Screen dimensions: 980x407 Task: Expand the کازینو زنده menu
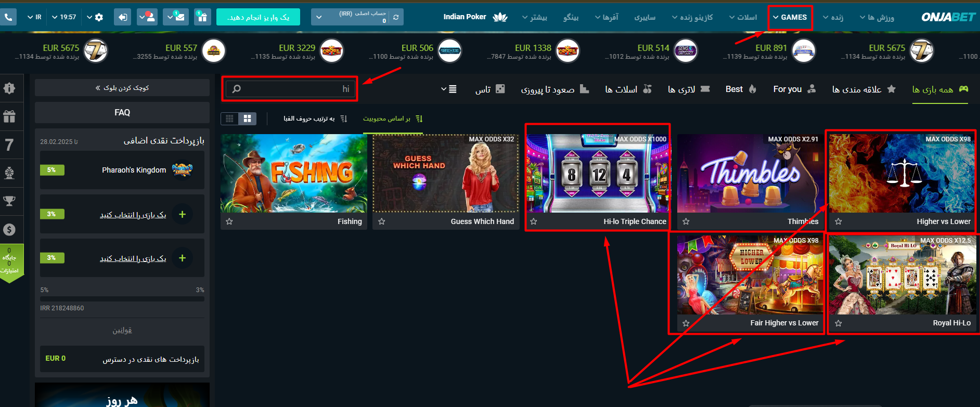pos(692,17)
